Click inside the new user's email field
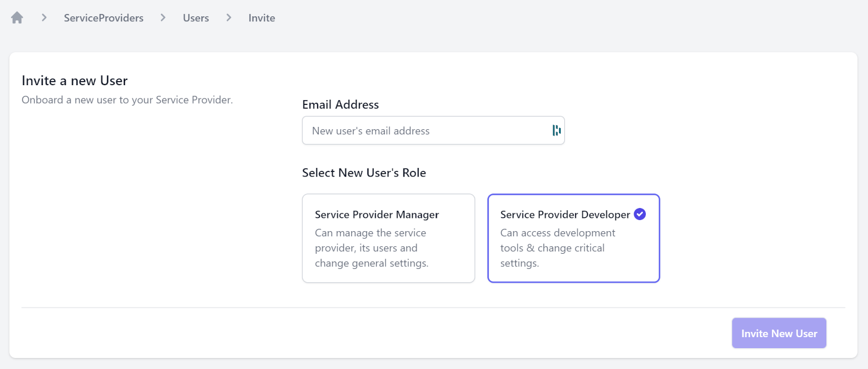 [422, 130]
